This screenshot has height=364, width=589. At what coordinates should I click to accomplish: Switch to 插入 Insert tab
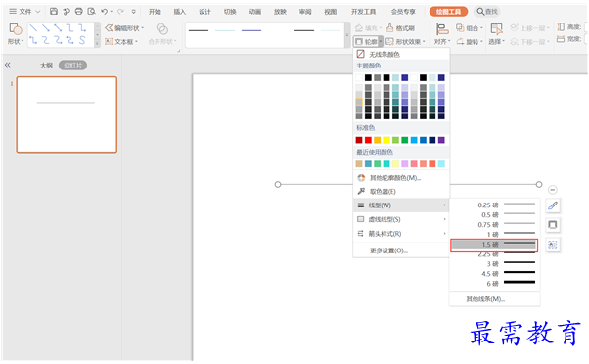tap(180, 12)
